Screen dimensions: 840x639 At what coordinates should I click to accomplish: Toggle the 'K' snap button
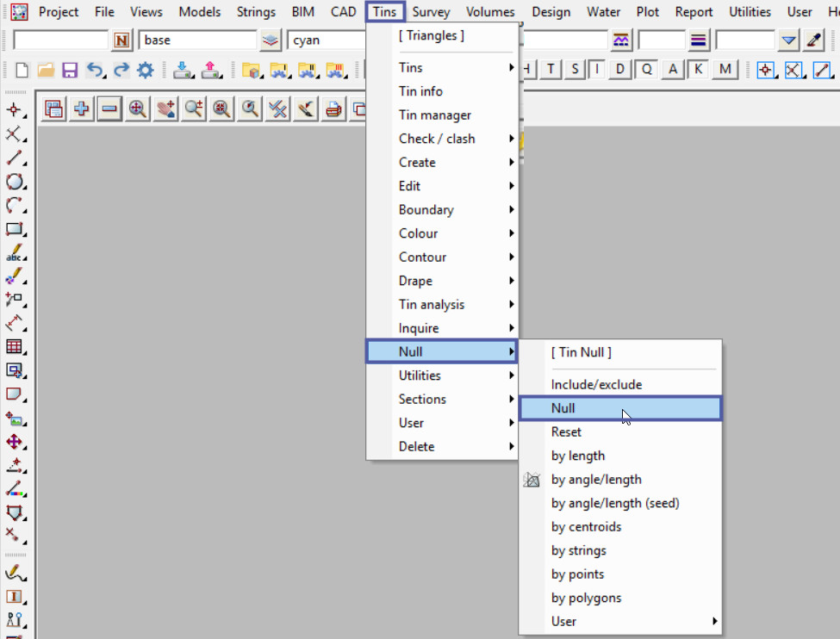tap(698, 70)
